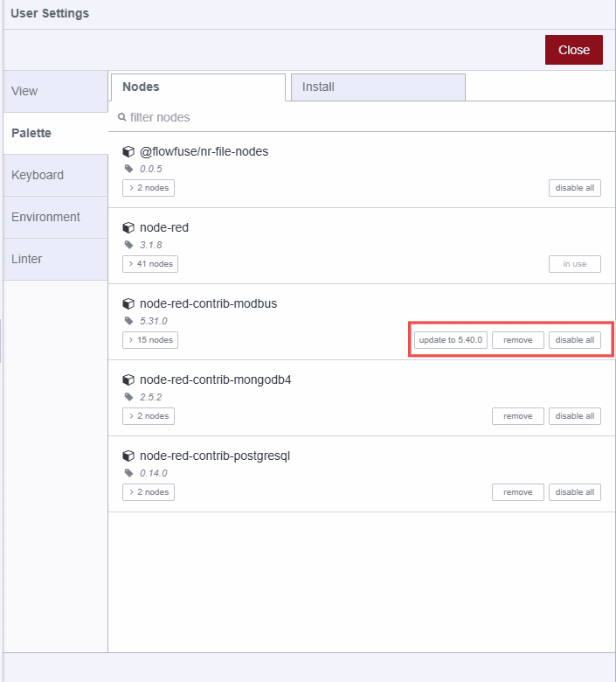Update modbus to version 5.40.0

(450, 340)
